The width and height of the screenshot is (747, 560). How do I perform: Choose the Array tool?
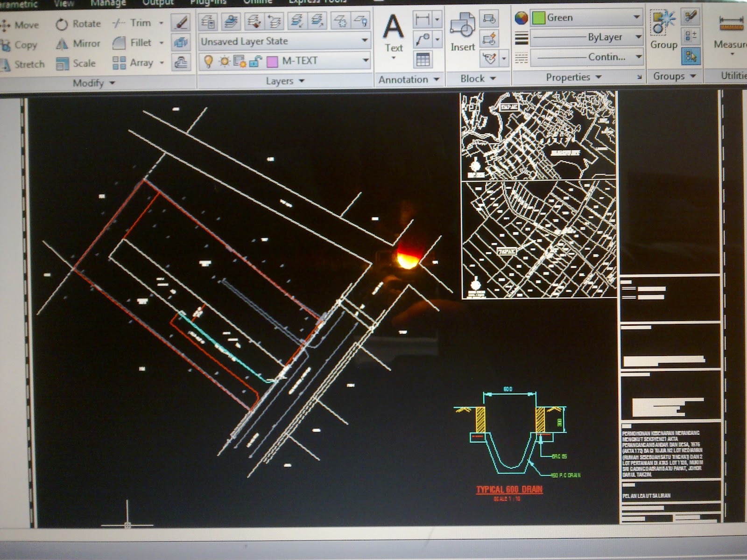pos(133,63)
